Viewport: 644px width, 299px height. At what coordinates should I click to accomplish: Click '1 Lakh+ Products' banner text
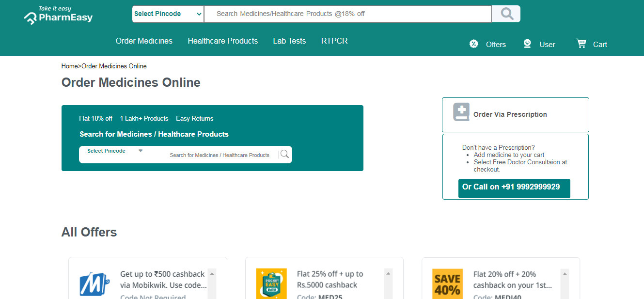coord(144,119)
